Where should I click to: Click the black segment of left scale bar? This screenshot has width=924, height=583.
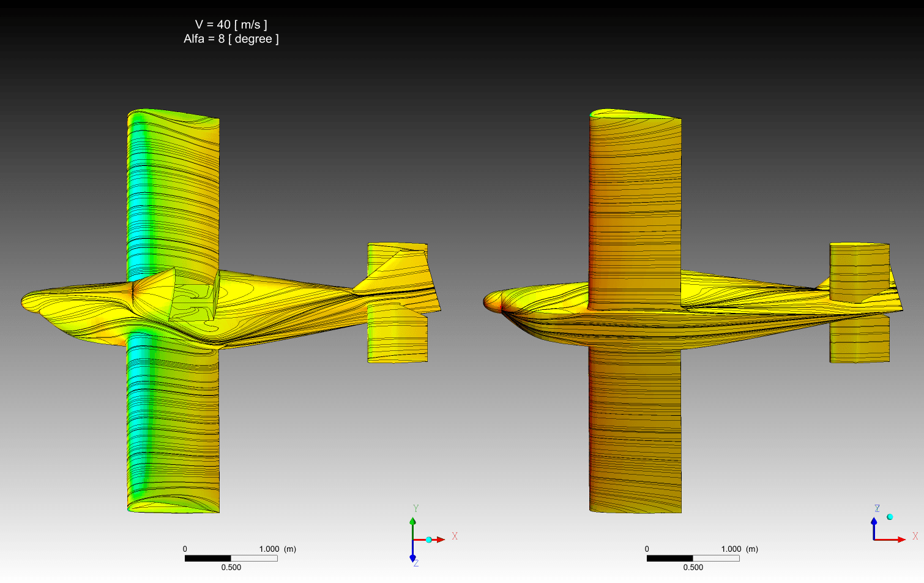pos(207,558)
